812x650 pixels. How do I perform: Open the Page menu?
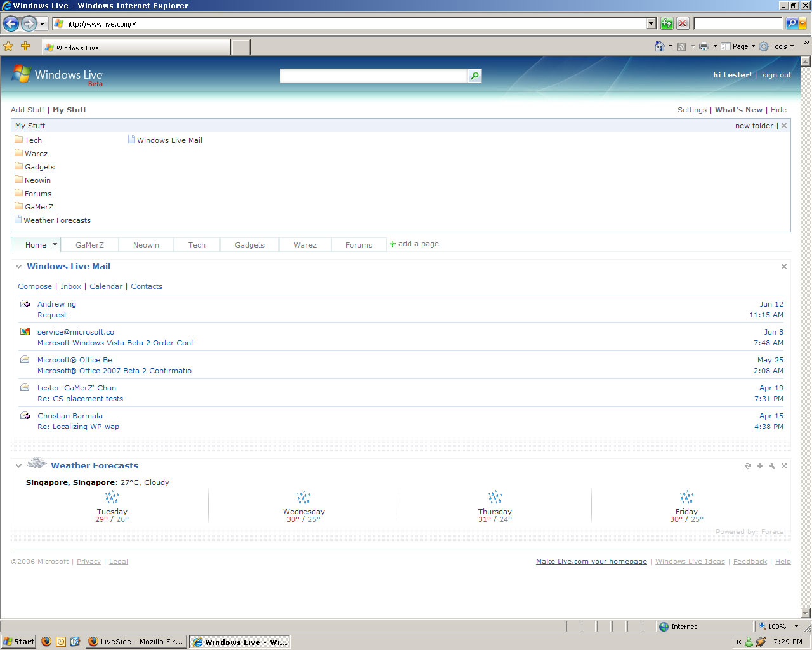pyautogui.click(x=738, y=46)
